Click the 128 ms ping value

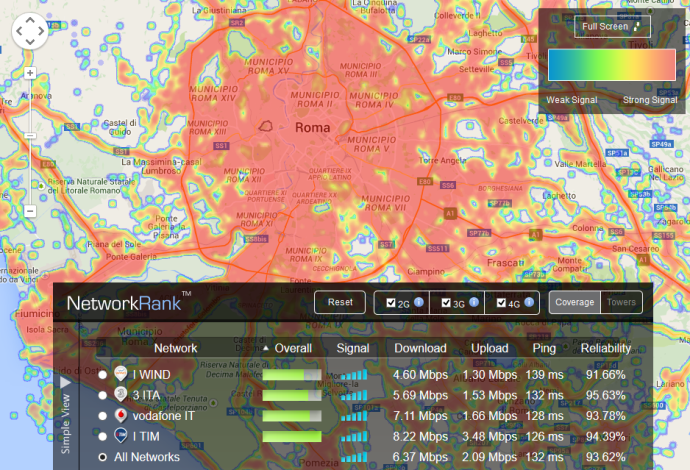(544, 416)
